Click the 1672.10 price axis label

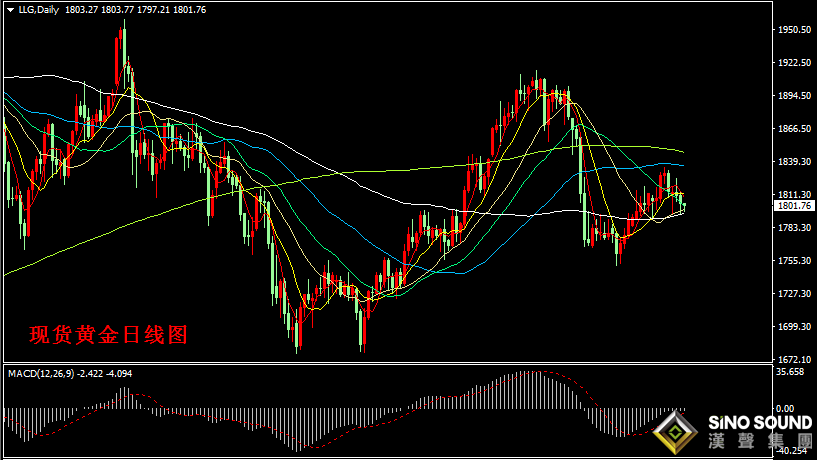(x=795, y=359)
